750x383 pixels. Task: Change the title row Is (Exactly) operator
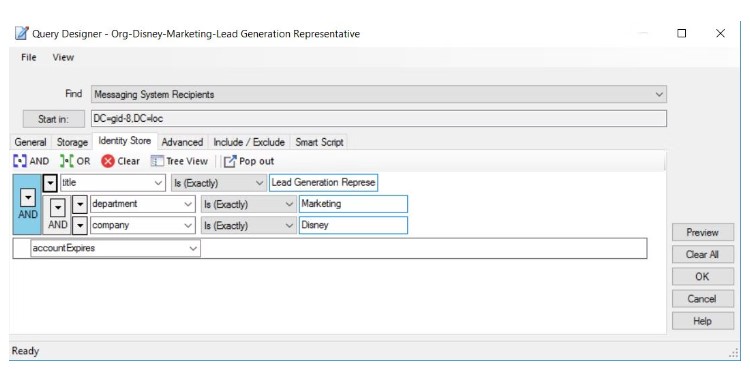tap(219, 183)
